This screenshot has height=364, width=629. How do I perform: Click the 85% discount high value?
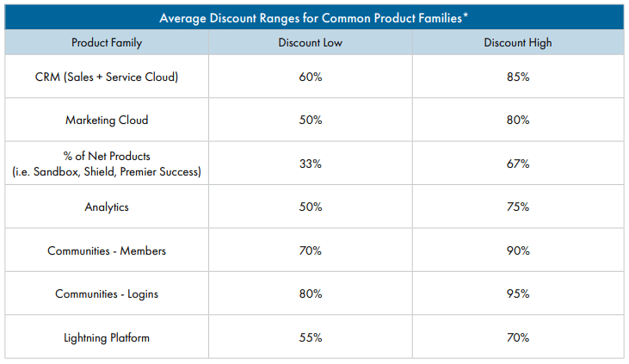518,77
